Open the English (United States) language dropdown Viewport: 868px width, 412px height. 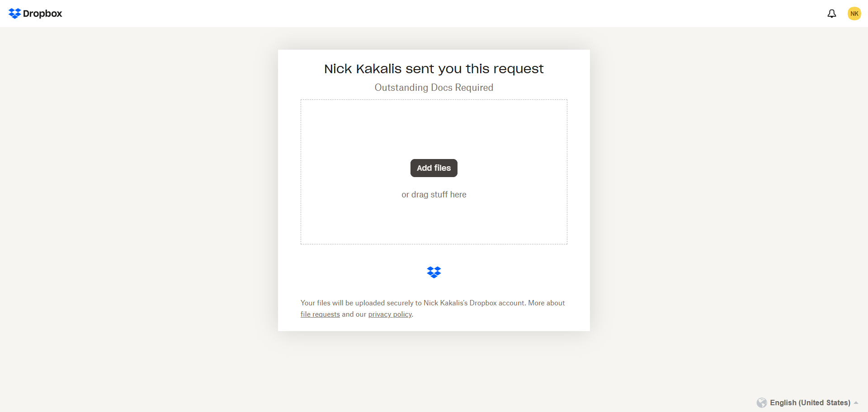pos(810,403)
